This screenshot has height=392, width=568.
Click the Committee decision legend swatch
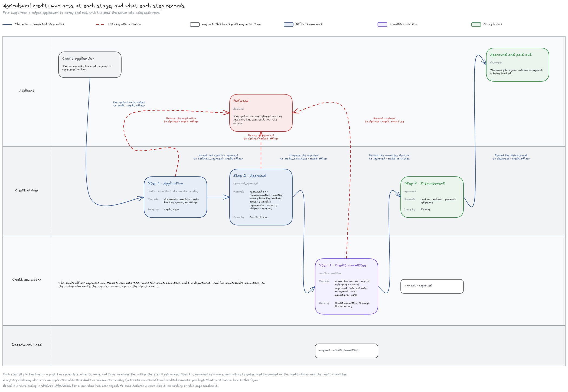click(x=382, y=24)
